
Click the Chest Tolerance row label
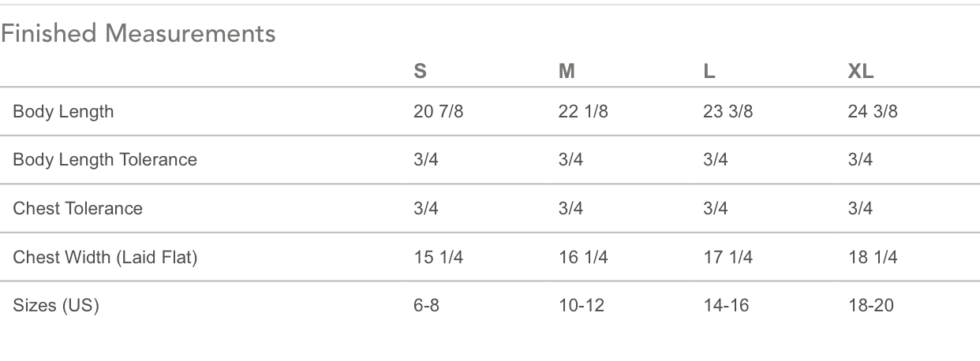tap(78, 209)
